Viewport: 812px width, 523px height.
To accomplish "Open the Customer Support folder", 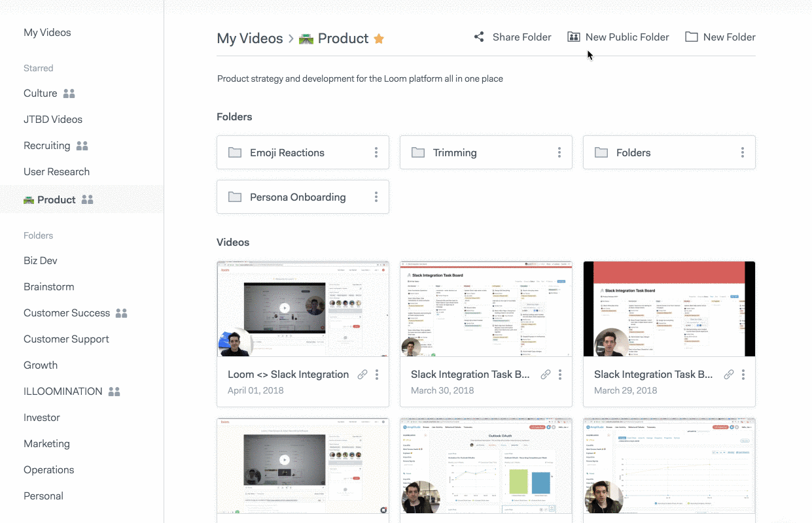I will [66, 339].
